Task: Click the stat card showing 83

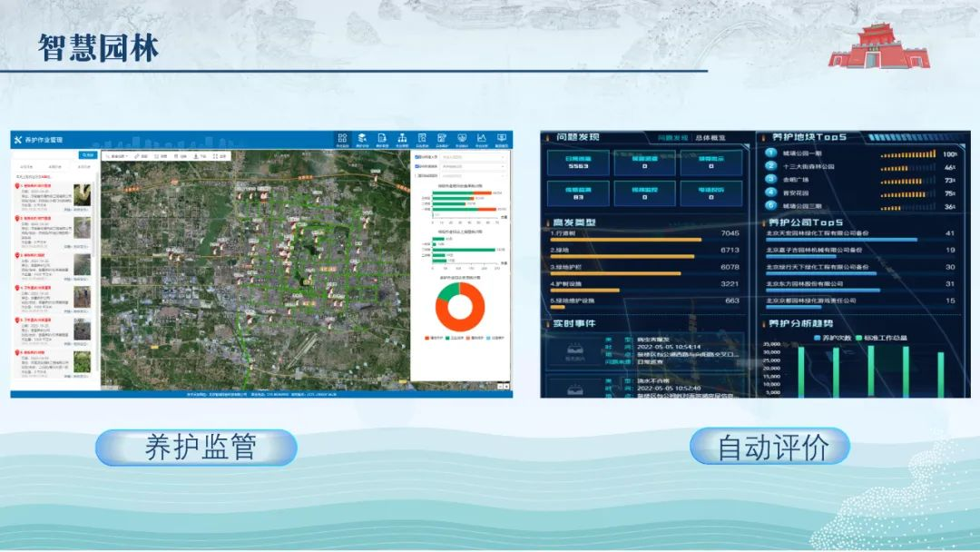Action: click(x=578, y=193)
